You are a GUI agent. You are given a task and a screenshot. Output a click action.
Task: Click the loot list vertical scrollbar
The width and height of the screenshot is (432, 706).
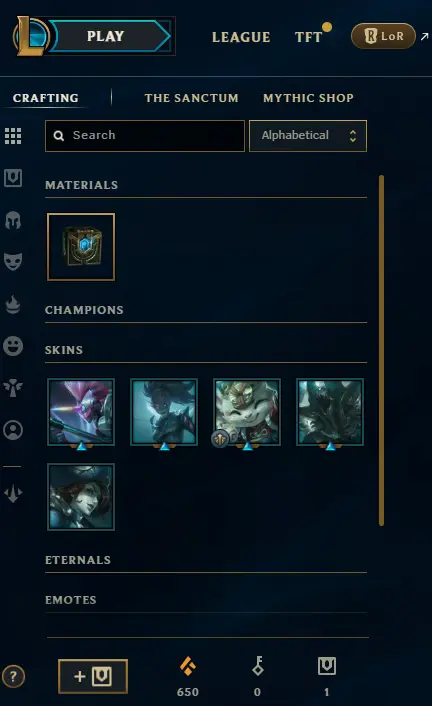click(382, 350)
